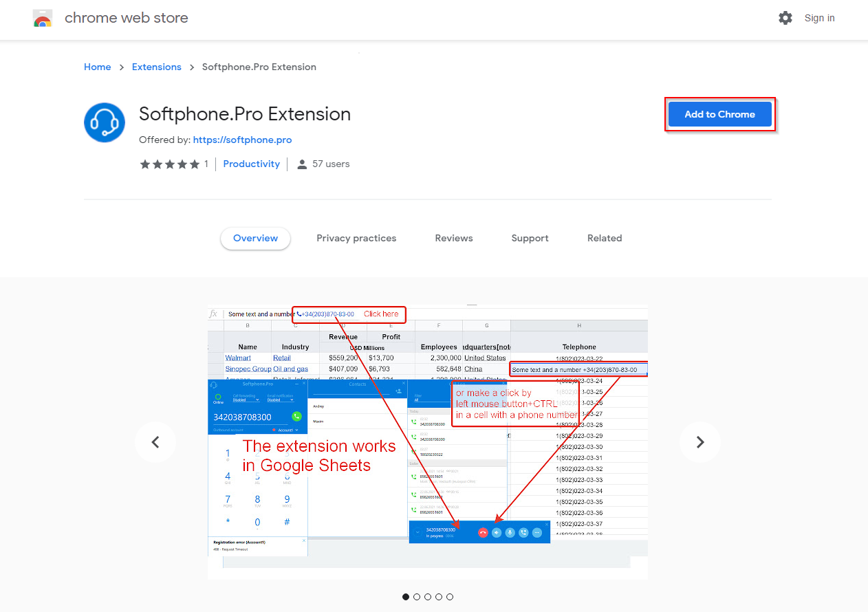Open the settings gear icon
This screenshot has height=612, width=868.
(x=785, y=18)
